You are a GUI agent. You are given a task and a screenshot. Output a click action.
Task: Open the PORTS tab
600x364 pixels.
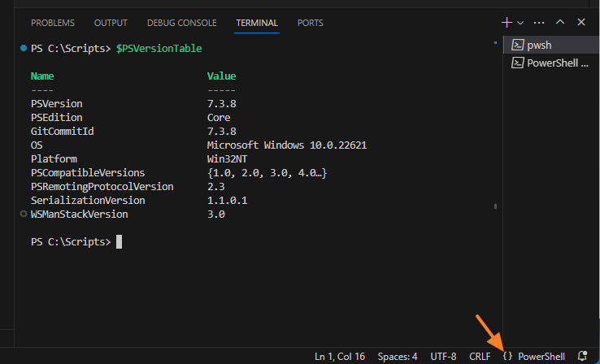pyautogui.click(x=311, y=23)
